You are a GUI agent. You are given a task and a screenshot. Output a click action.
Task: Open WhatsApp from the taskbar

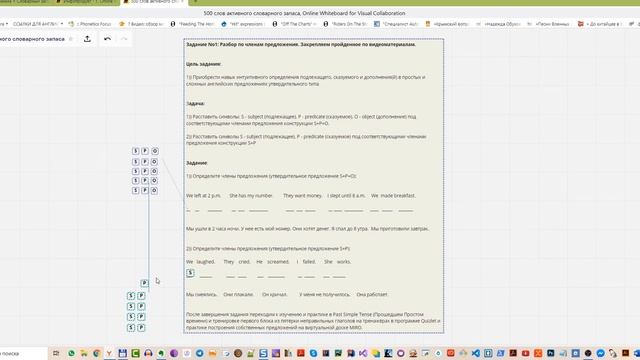coord(71,353)
